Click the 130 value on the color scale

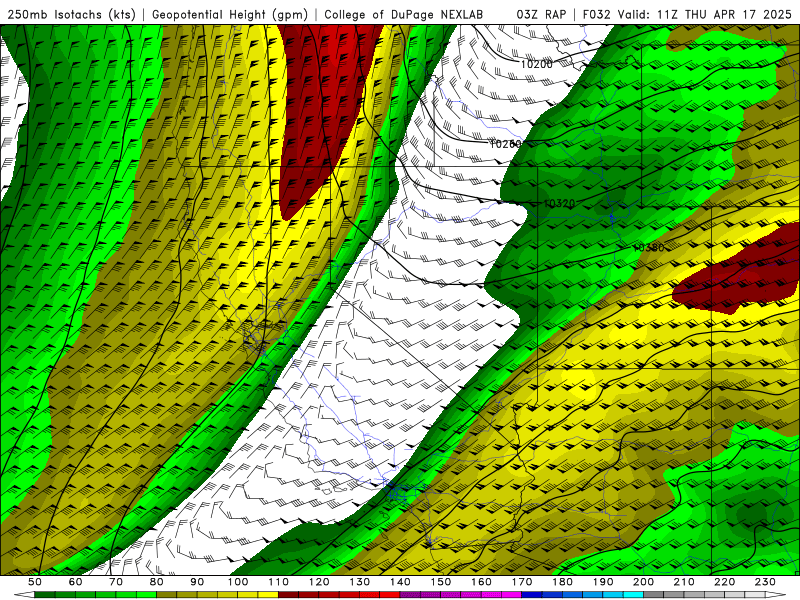click(360, 582)
